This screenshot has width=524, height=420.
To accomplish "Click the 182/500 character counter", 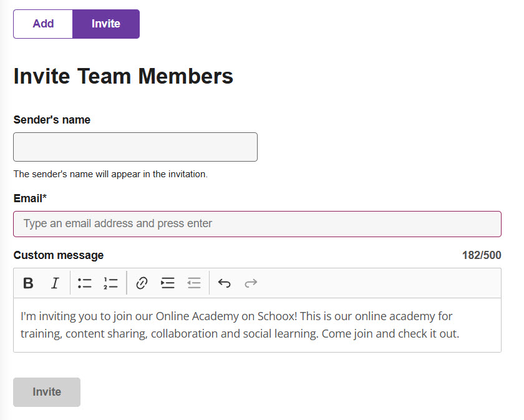I will point(481,255).
